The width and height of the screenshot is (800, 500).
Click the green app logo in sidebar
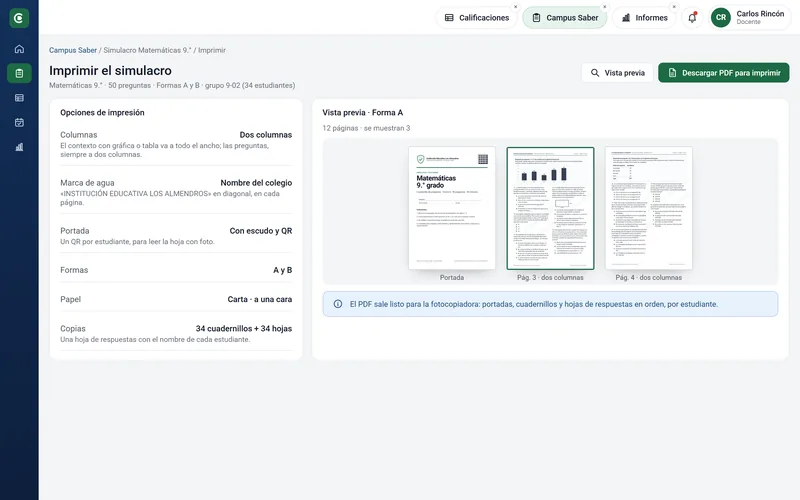(19, 18)
